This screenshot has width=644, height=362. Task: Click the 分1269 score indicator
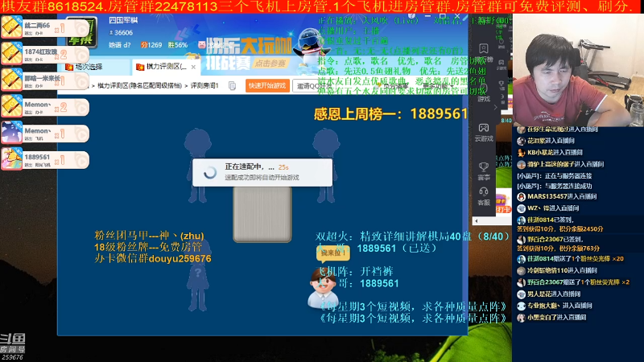coord(151,45)
